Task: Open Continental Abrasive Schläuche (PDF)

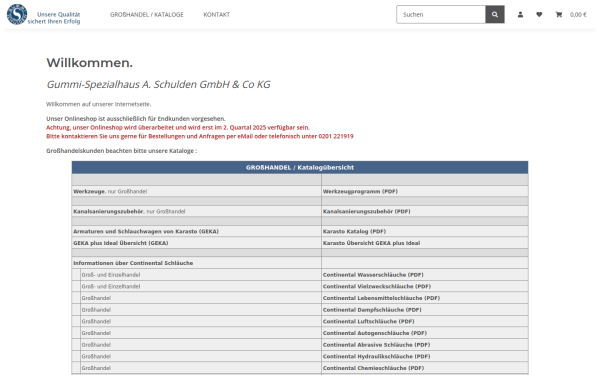Action: [376, 345]
